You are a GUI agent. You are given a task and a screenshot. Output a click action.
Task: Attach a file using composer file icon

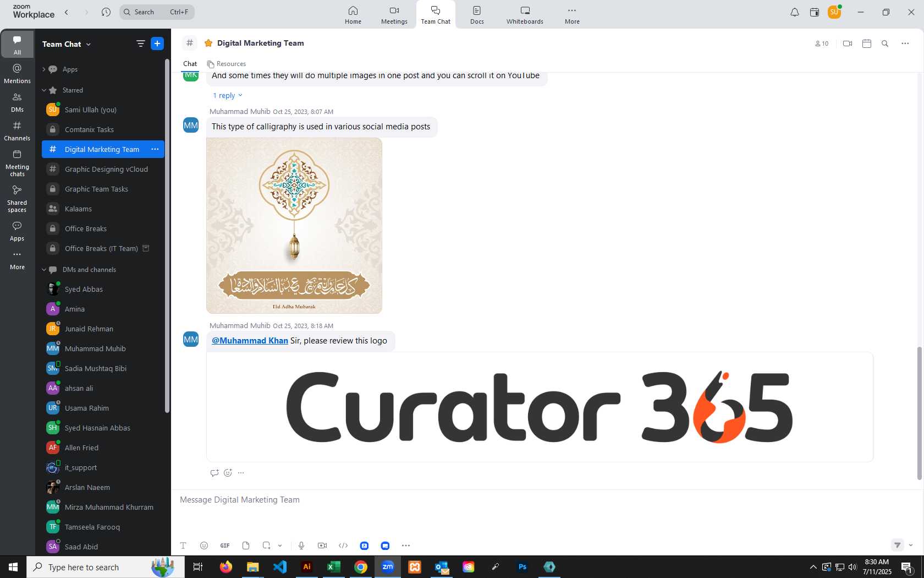246,546
